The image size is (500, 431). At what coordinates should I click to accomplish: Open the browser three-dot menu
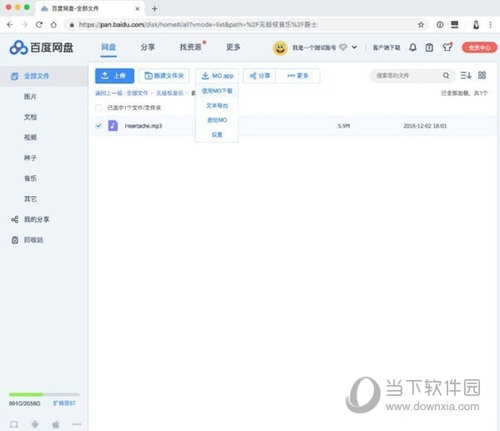[x=490, y=25]
